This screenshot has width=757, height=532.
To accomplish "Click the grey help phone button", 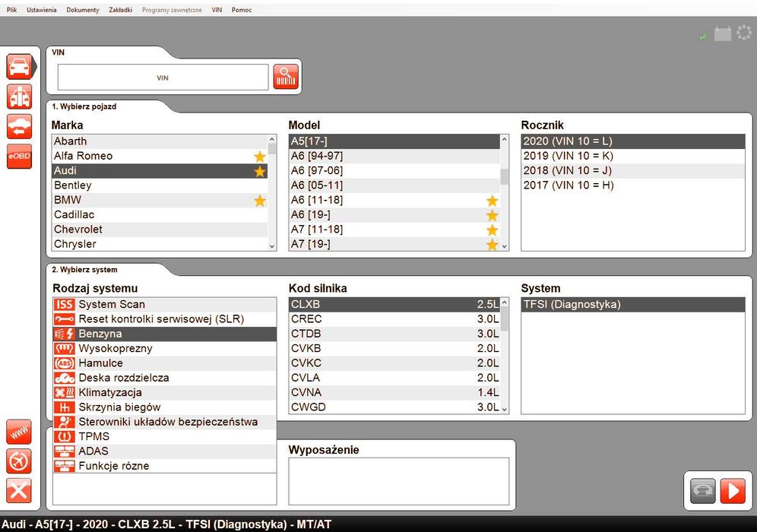I will (x=703, y=491).
